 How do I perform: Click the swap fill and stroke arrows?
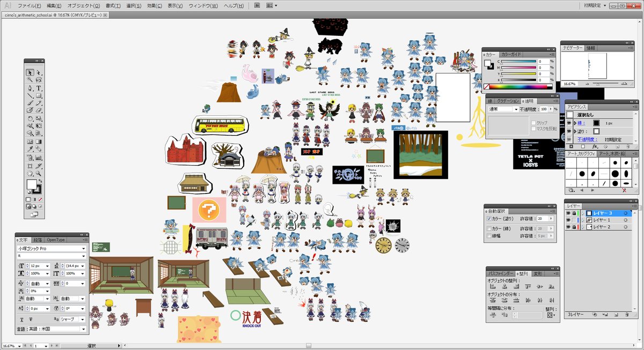[x=41, y=181]
